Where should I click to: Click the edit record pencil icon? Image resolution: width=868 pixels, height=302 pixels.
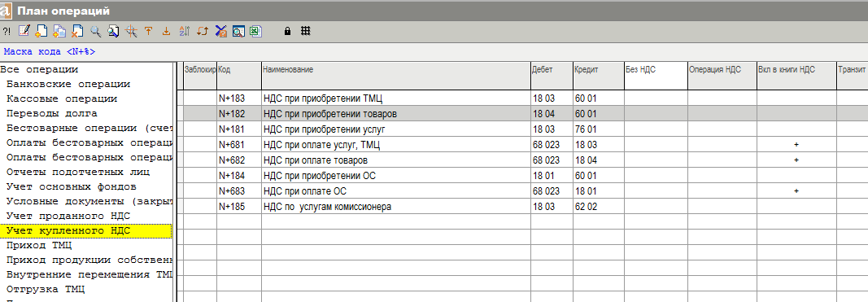click(24, 31)
